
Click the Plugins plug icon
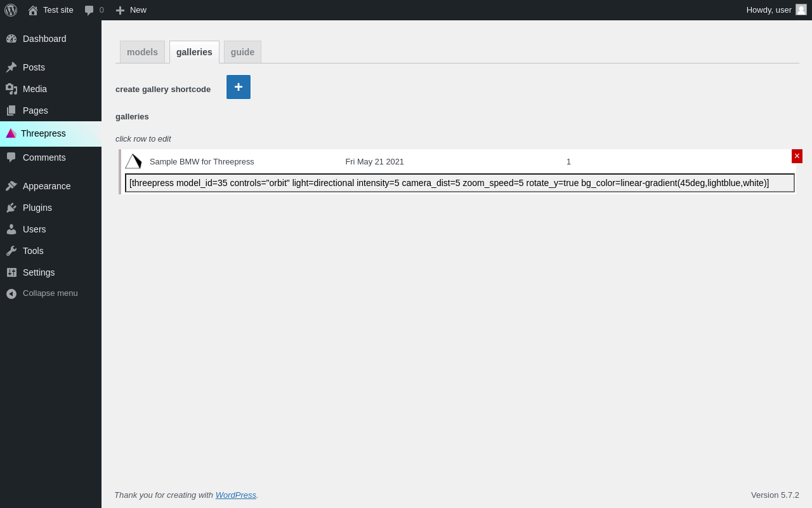click(11, 208)
